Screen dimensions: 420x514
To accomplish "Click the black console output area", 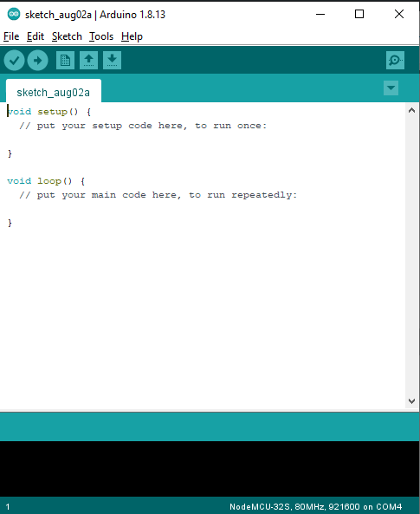I will [x=210, y=469].
